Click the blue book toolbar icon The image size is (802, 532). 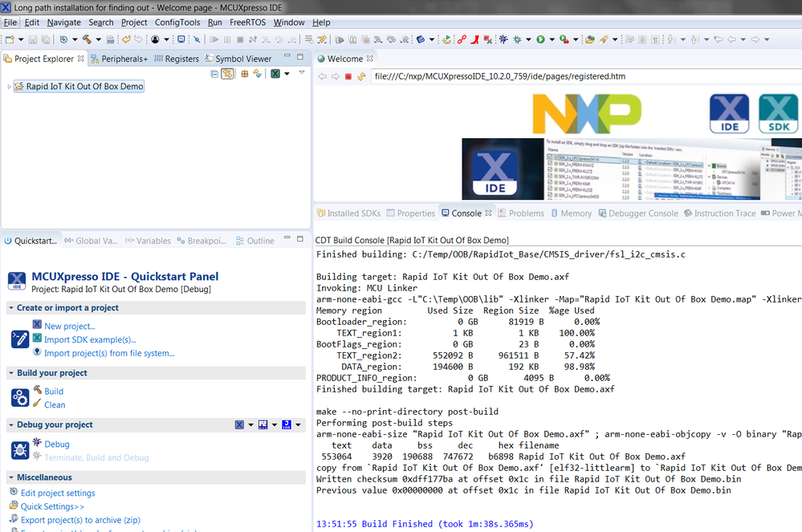coord(421,39)
